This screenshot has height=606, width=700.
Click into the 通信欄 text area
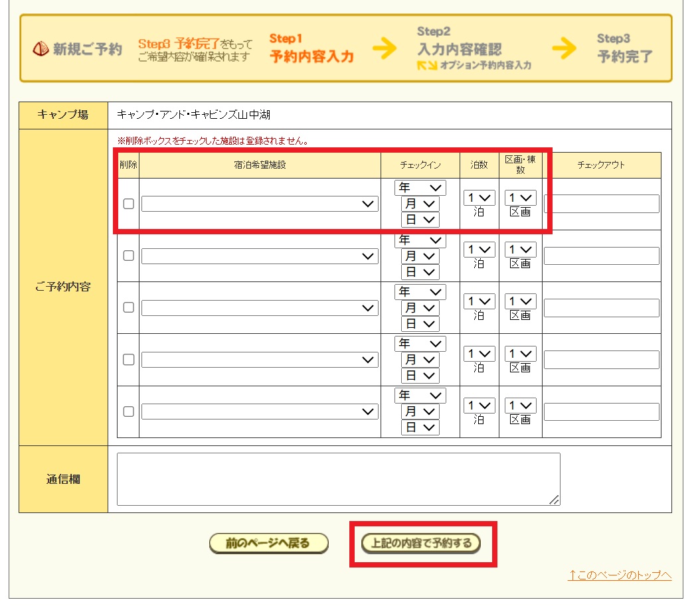click(338, 479)
